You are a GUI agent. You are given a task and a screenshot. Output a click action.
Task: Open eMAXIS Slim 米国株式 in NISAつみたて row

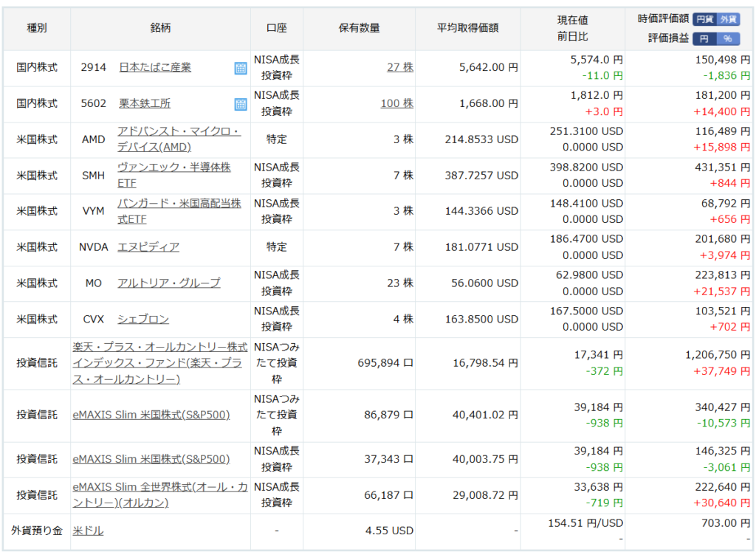click(x=151, y=415)
